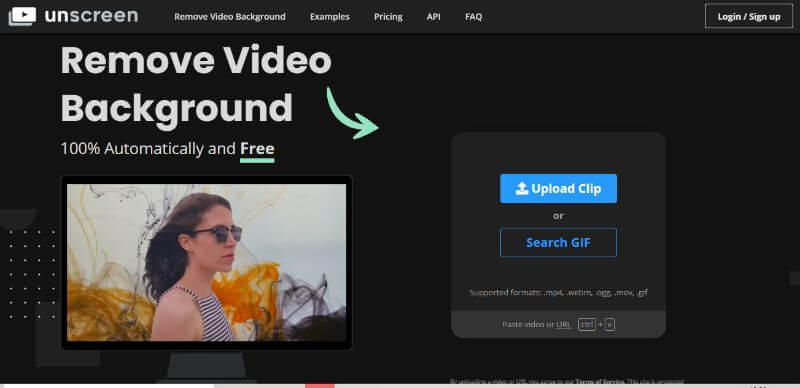800x388 pixels.
Task: Click the Upload Clip button
Action: tap(558, 188)
